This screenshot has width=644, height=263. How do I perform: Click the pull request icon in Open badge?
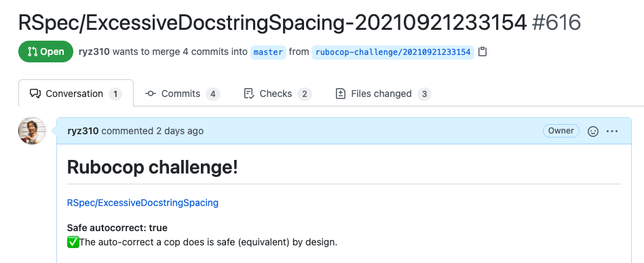(x=33, y=52)
